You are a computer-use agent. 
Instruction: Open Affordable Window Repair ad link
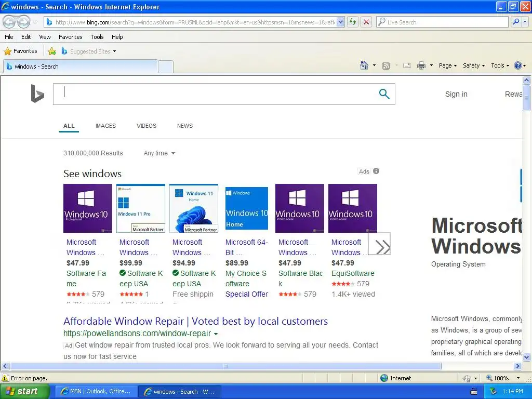click(x=195, y=321)
